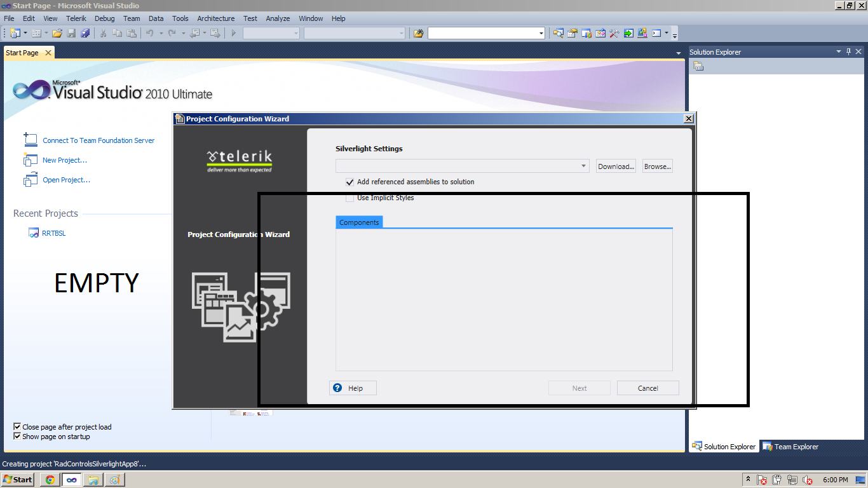Click the Find in Files binoculars icon
This screenshot has height=488, width=868.
tap(418, 33)
